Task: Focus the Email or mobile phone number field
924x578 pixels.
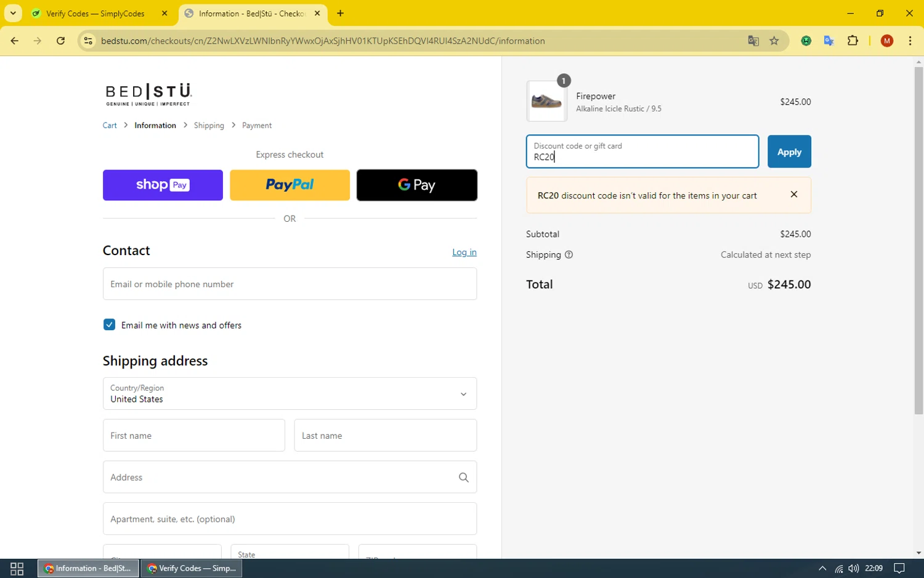Action: click(290, 284)
